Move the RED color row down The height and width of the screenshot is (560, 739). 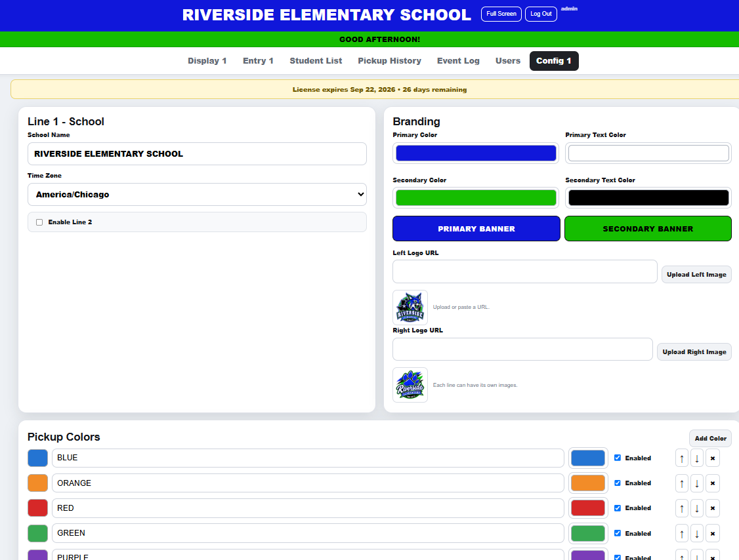tap(697, 508)
